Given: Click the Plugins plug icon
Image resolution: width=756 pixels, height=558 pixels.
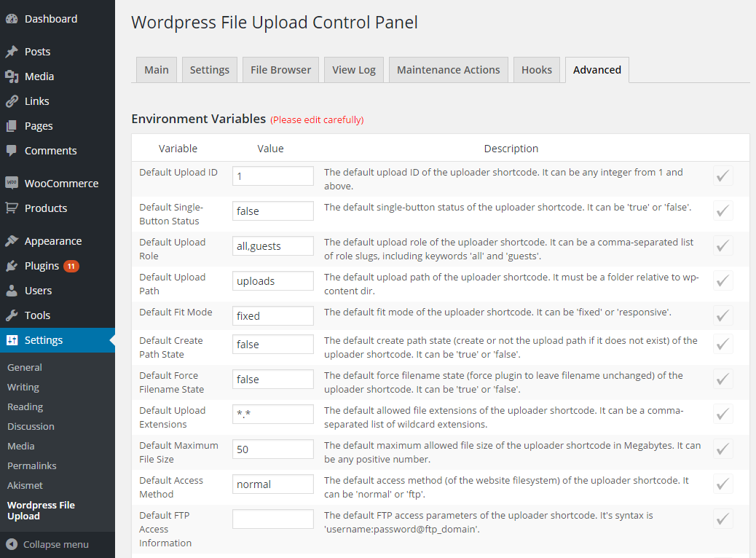Looking at the screenshot, I should tap(12, 266).
